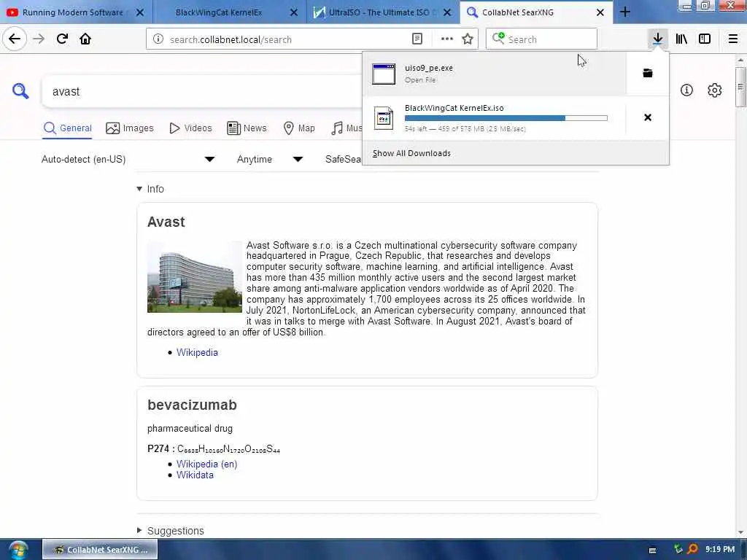Close the CollabNet SearXNG tab
Viewport: 747px width, 560px height.
click(x=600, y=12)
